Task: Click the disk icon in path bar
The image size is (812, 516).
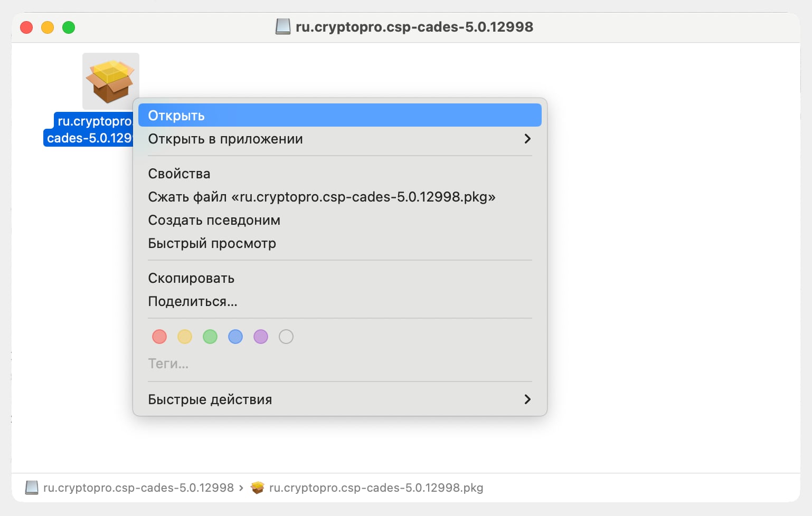Action: pos(32,488)
